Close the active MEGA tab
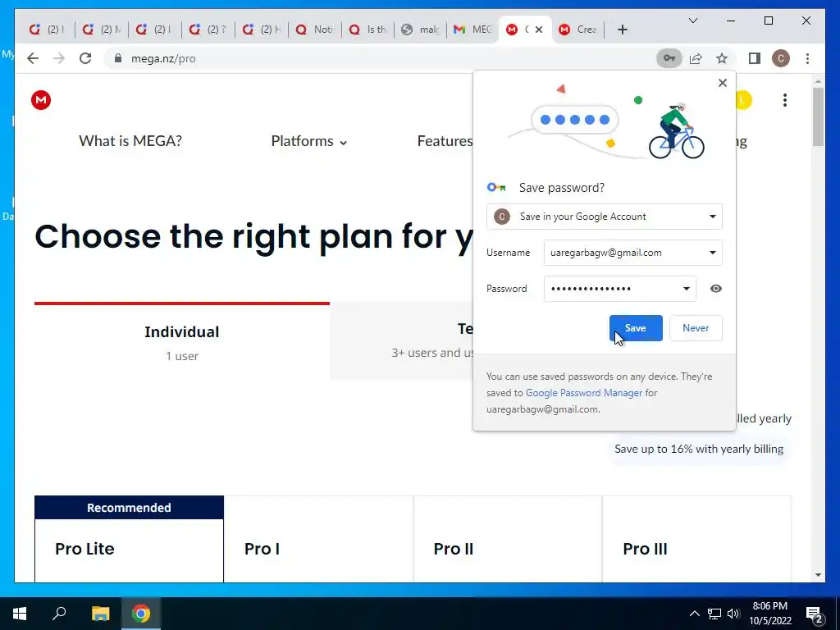 (x=539, y=30)
